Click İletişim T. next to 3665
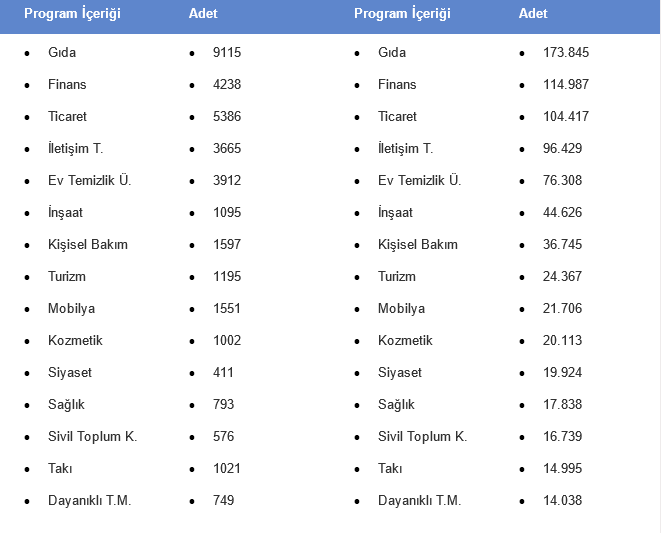661x533 pixels. pyautogui.click(x=75, y=148)
